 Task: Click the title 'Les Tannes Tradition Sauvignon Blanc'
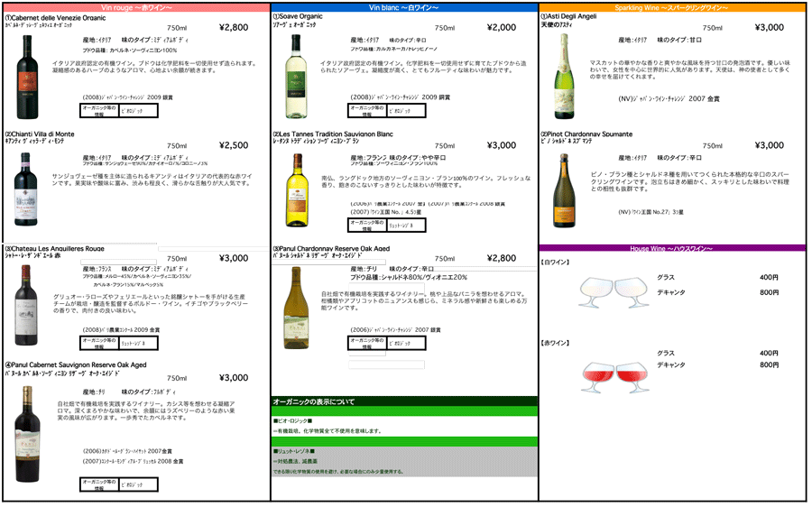coord(337,134)
